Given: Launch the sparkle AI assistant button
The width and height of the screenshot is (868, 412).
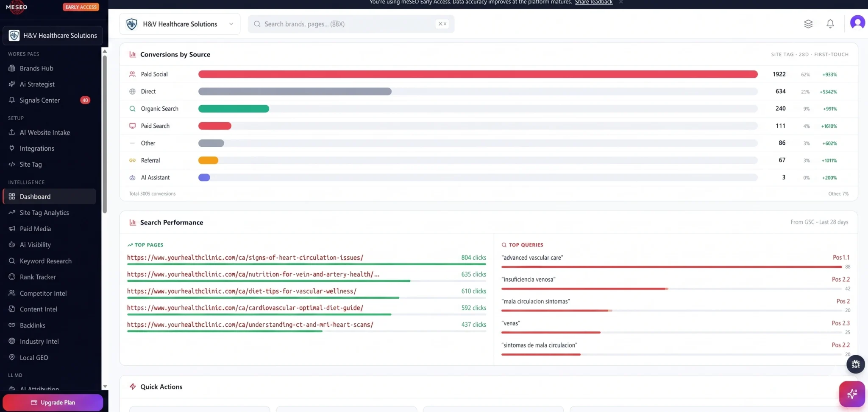Looking at the screenshot, I should pyautogui.click(x=852, y=394).
